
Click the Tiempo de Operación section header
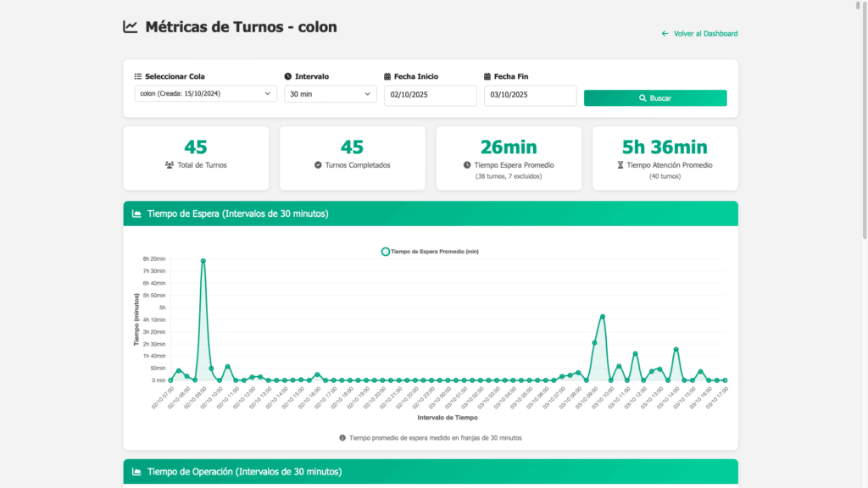431,471
